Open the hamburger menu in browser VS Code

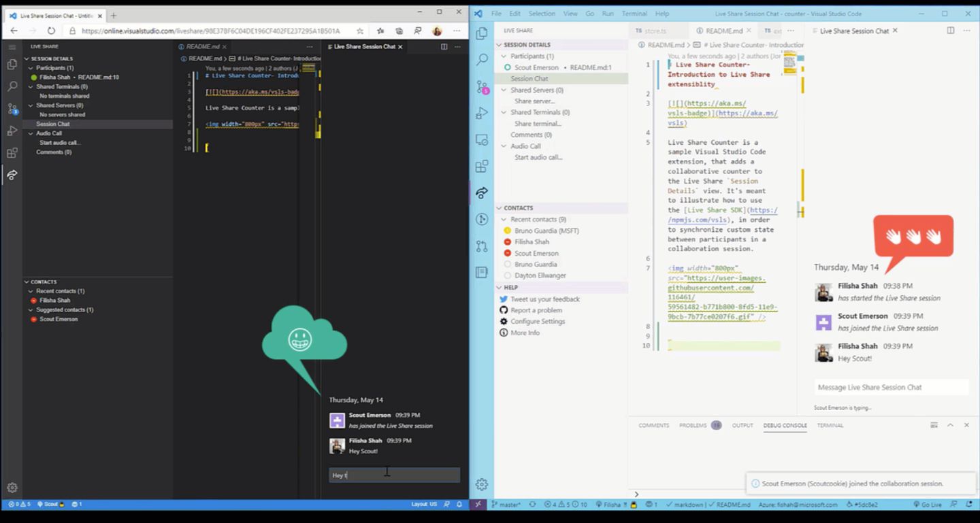(12, 47)
